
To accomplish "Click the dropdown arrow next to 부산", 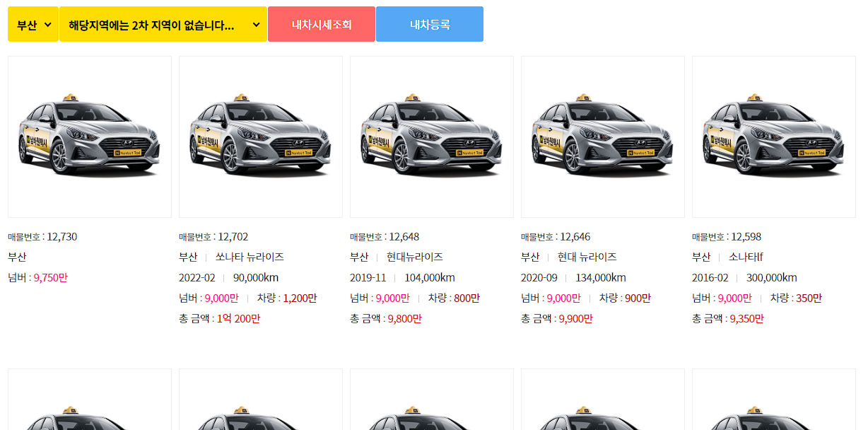I will [x=47, y=23].
